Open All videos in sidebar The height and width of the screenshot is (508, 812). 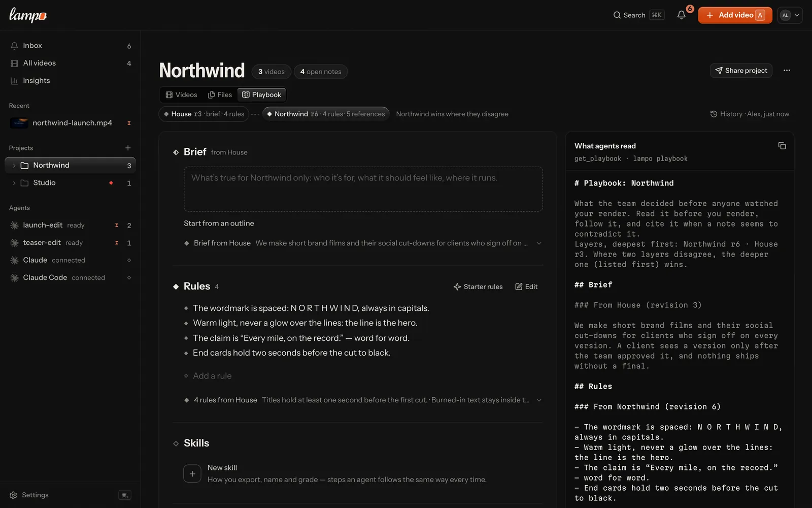71,63
